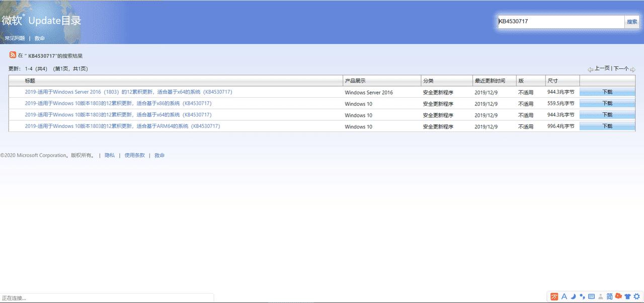Click the RSS feed icon beside search results

point(13,55)
